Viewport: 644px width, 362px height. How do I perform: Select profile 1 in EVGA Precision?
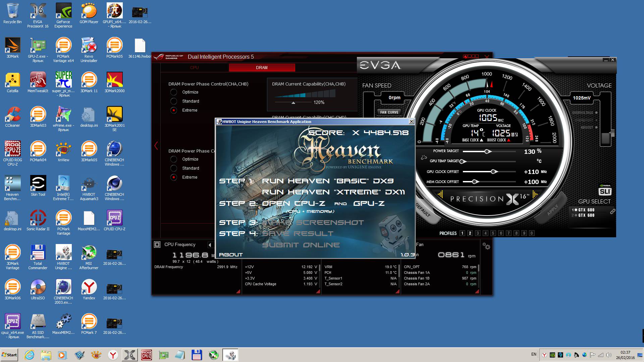tap(462, 233)
